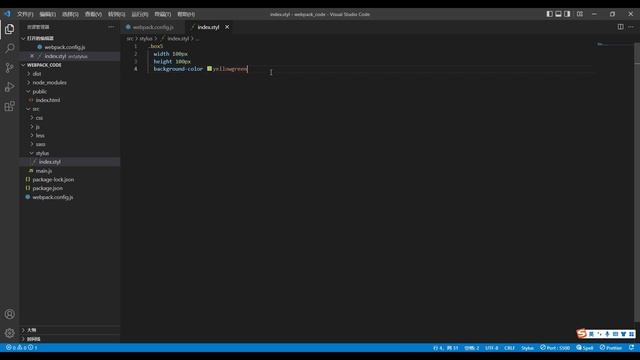This screenshot has height=360, width=640.
Task: Open the Selection menu
Action: coord(70,14)
